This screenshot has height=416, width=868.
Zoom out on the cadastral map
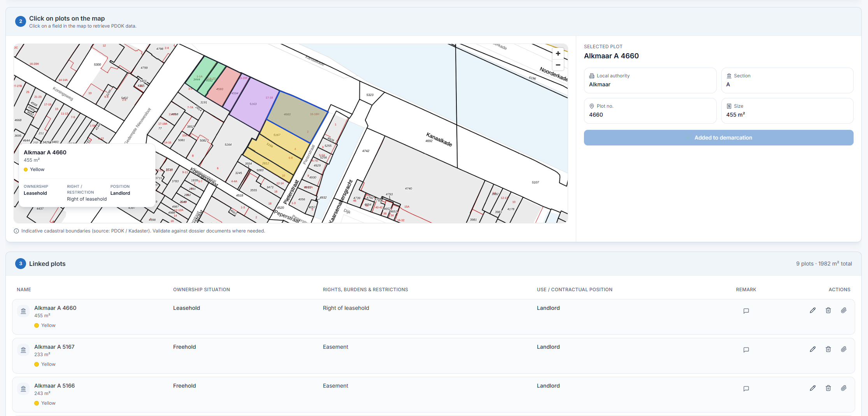coord(558,65)
